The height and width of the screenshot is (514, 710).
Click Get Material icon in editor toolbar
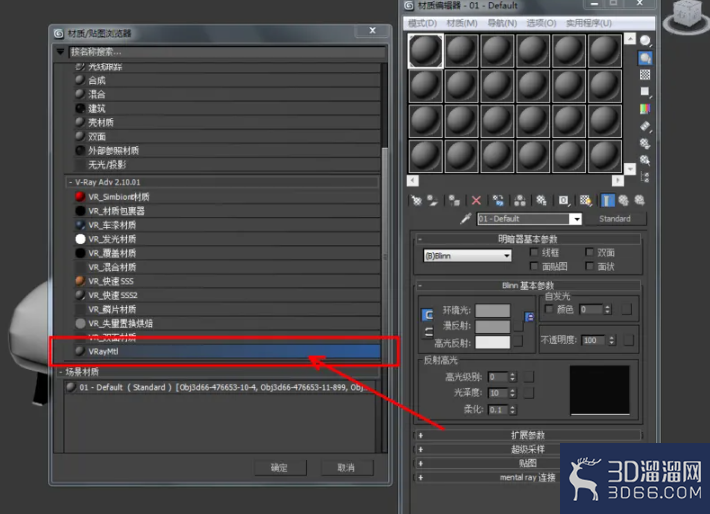pyautogui.click(x=416, y=201)
